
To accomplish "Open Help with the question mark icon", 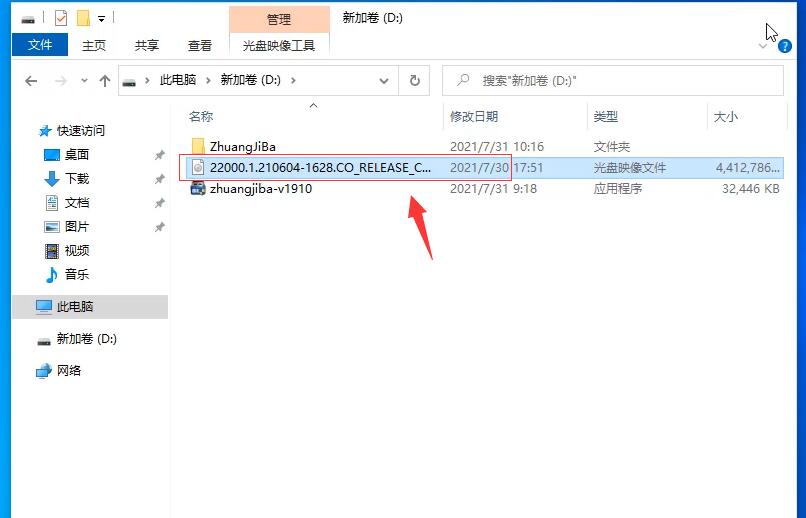I will [x=784, y=46].
